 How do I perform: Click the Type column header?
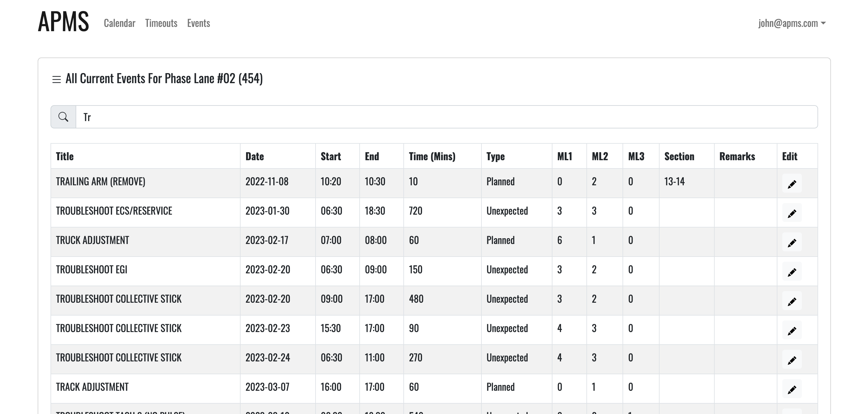point(495,156)
